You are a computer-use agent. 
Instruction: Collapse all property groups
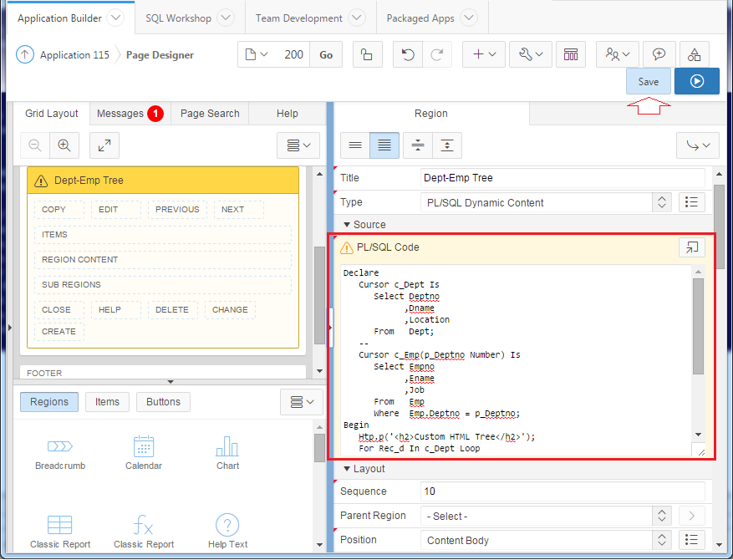(418, 145)
